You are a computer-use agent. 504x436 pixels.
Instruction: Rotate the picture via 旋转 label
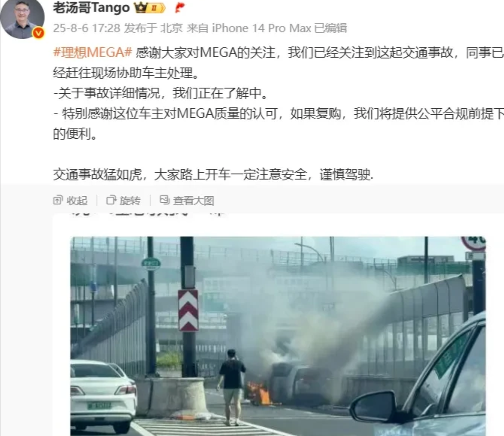pyautogui.click(x=130, y=201)
